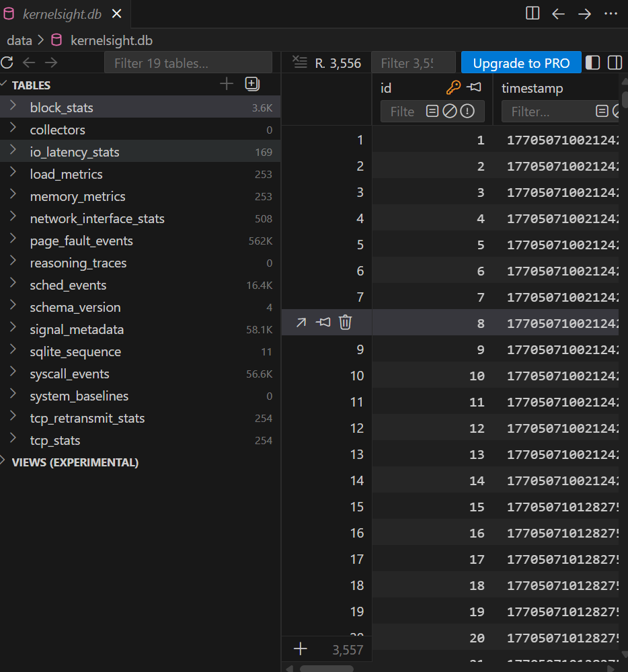This screenshot has height=672, width=628.
Task: Toggle the left sidebar panel
Action: (592, 62)
